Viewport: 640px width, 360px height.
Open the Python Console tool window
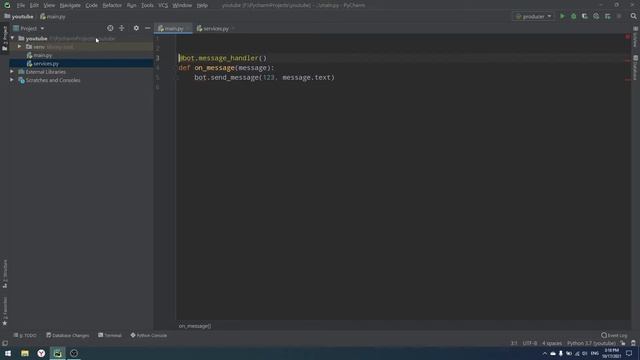[149, 335]
